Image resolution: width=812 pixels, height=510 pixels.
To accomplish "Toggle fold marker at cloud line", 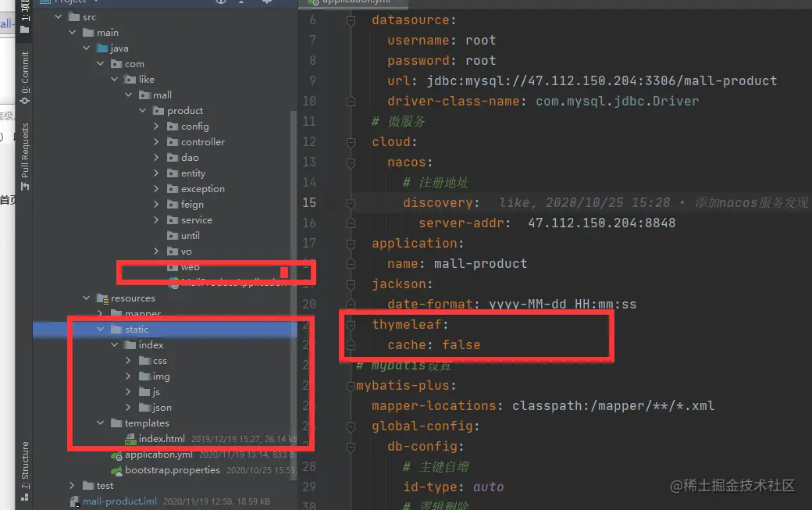I will [351, 142].
